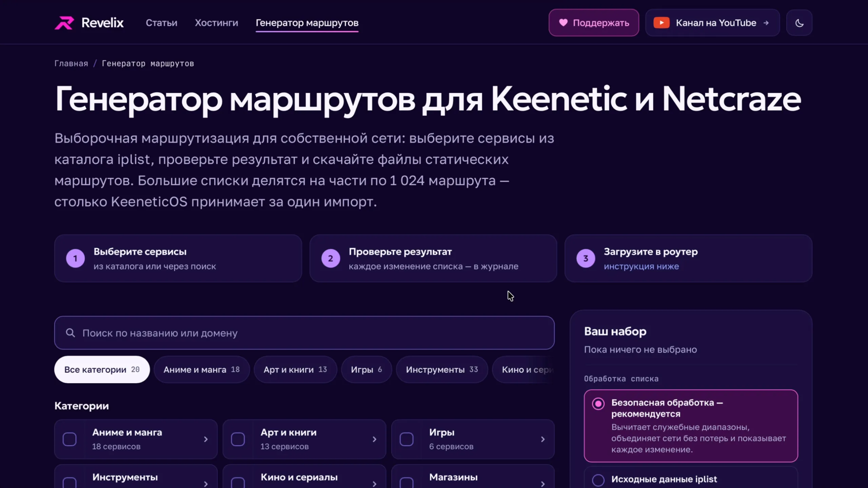Image resolution: width=868 pixels, height=488 pixels.
Task: Go to Главная breadcrumb link
Action: click(x=71, y=63)
